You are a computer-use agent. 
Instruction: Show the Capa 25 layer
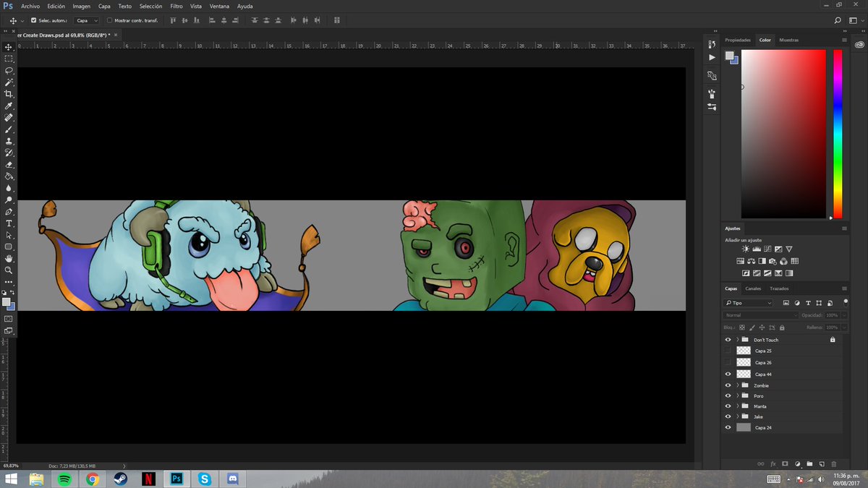click(x=728, y=351)
